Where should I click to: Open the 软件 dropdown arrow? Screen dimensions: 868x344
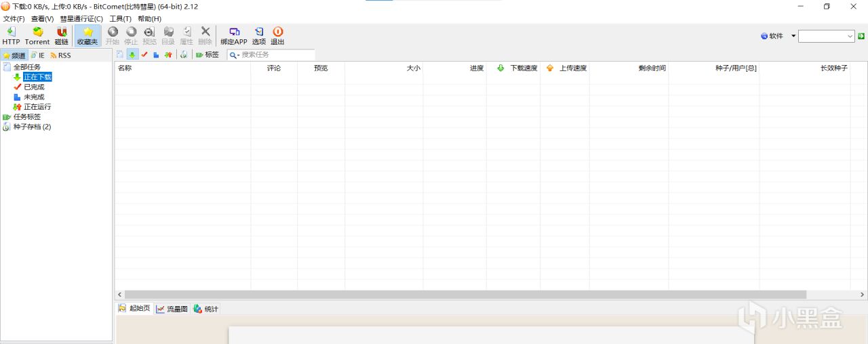[793, 36]
